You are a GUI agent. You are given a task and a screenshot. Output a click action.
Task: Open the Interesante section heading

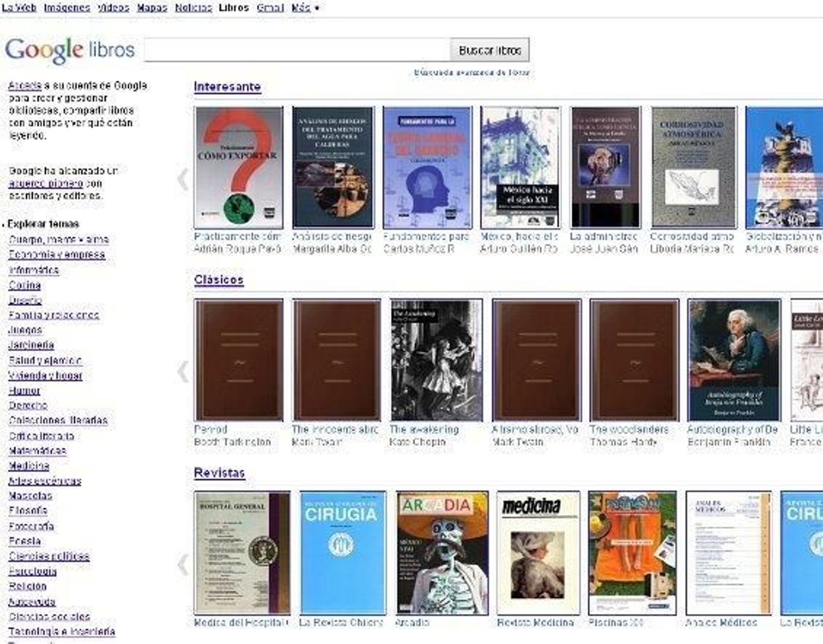coord(227,86)
